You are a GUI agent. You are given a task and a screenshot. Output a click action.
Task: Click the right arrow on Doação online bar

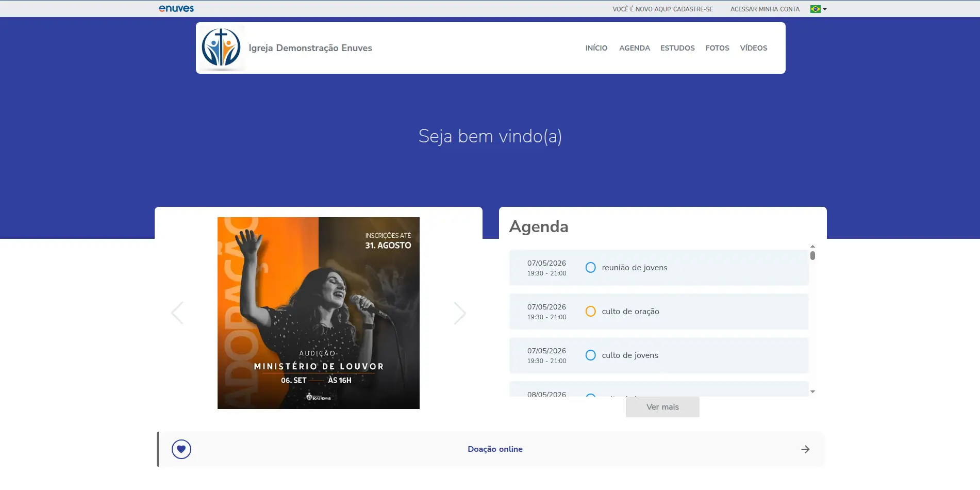pos(805,449)
